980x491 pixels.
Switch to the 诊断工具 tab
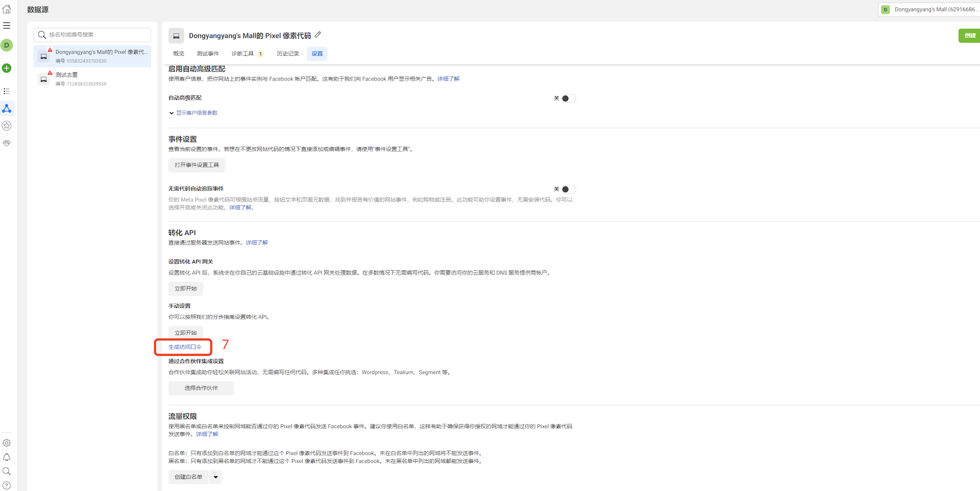pos(247,54)
